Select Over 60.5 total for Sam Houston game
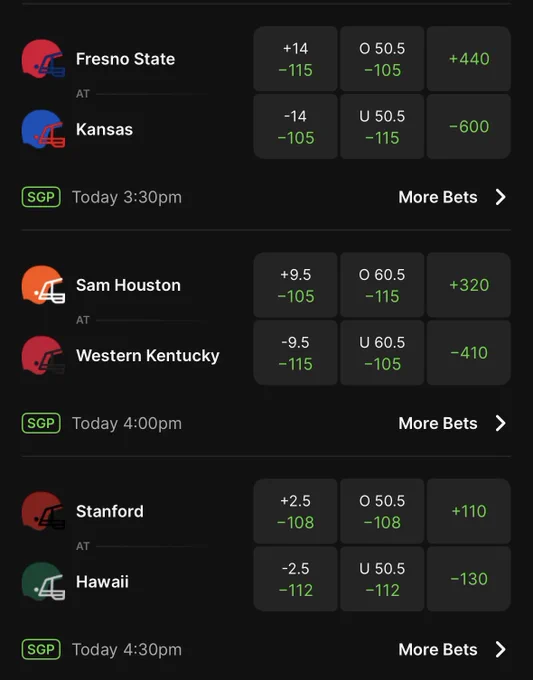This screenshot has height=680, width=533. pyautogui.click(x=382, y=285)
